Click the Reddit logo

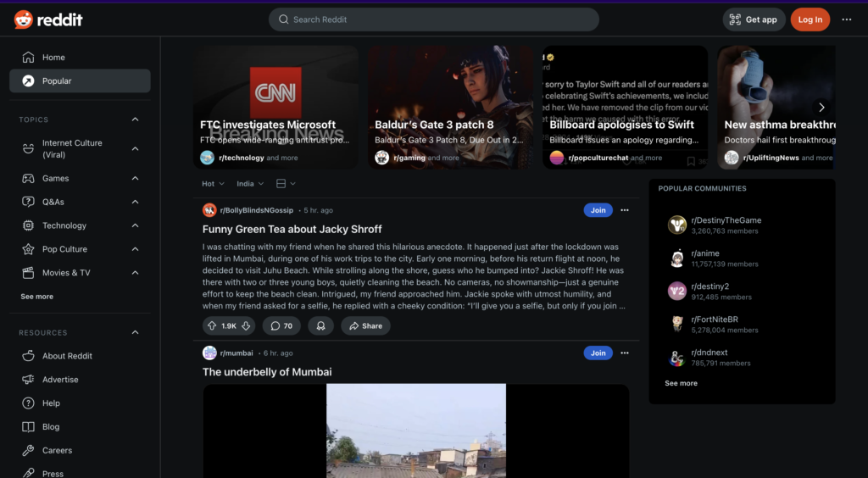pos(48,20)
